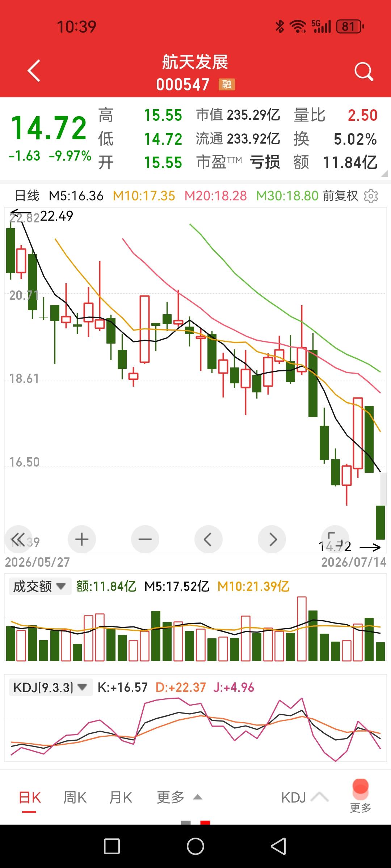Screen dimensions: 391x868
Task: Tap start date 2026/05/27
Action: (37, 562)
